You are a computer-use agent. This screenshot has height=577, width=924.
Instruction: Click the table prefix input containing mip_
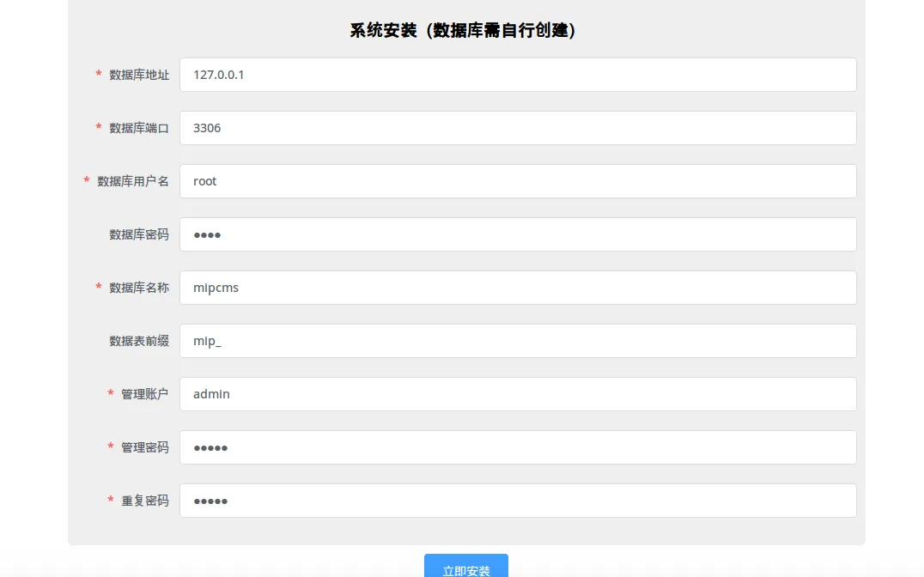517,341
